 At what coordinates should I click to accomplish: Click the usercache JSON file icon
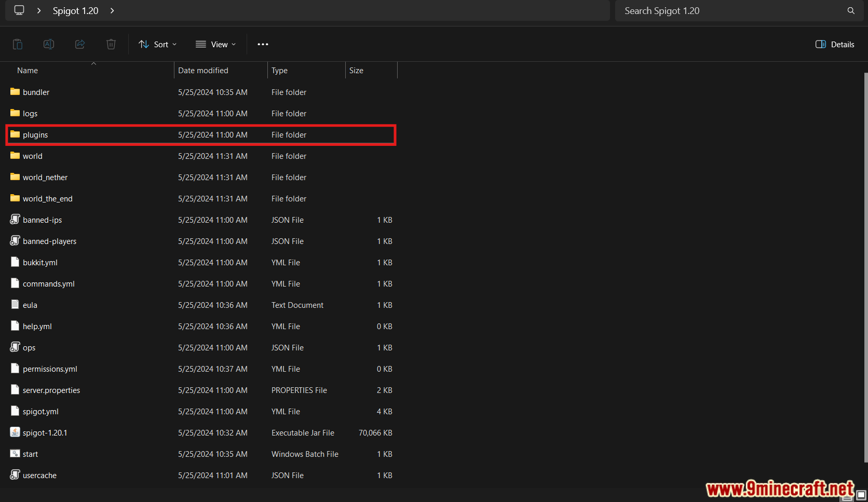point(15,475)
